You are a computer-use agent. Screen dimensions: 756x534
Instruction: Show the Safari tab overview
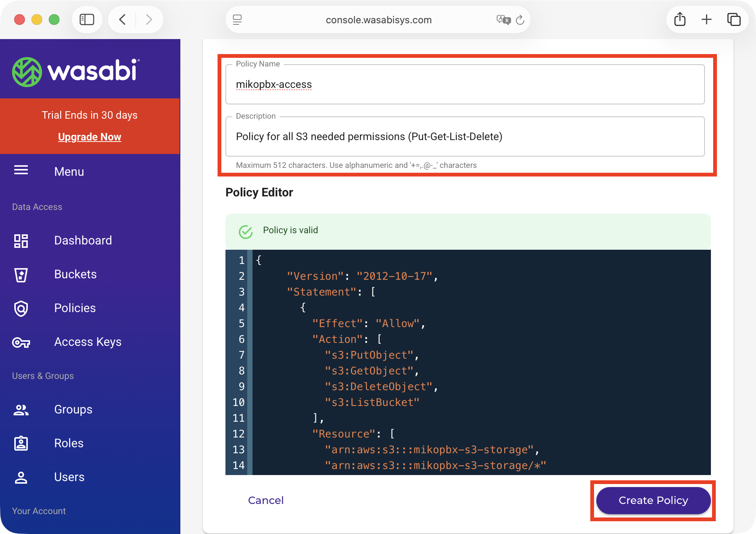[x=733, y=20]
